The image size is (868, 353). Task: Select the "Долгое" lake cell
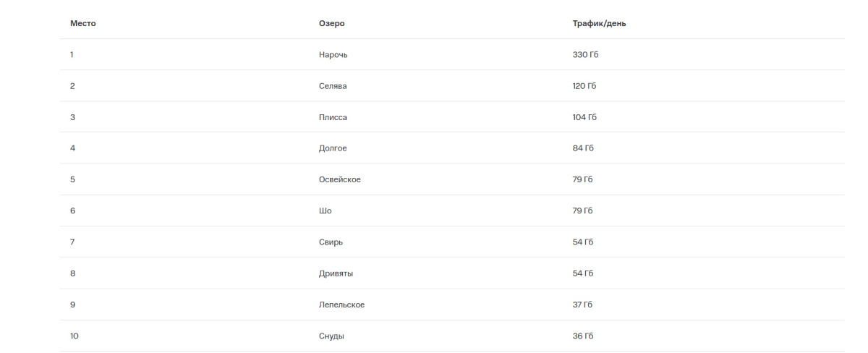point(333,148)
